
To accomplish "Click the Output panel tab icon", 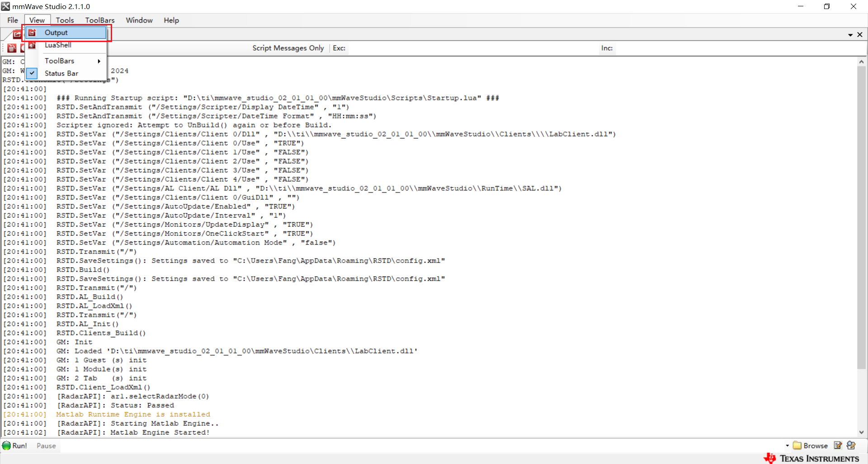I will [17, 34].
